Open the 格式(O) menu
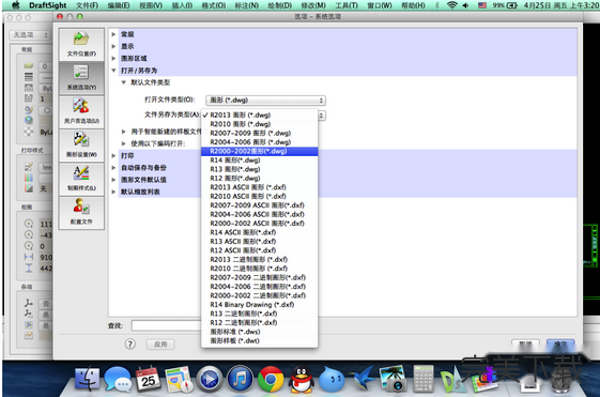The image size is (600, 397). pos(214,5)
